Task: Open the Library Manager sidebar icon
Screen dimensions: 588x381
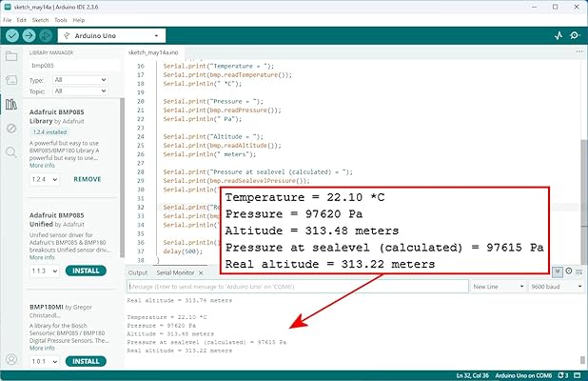Action: coord(11,104)
